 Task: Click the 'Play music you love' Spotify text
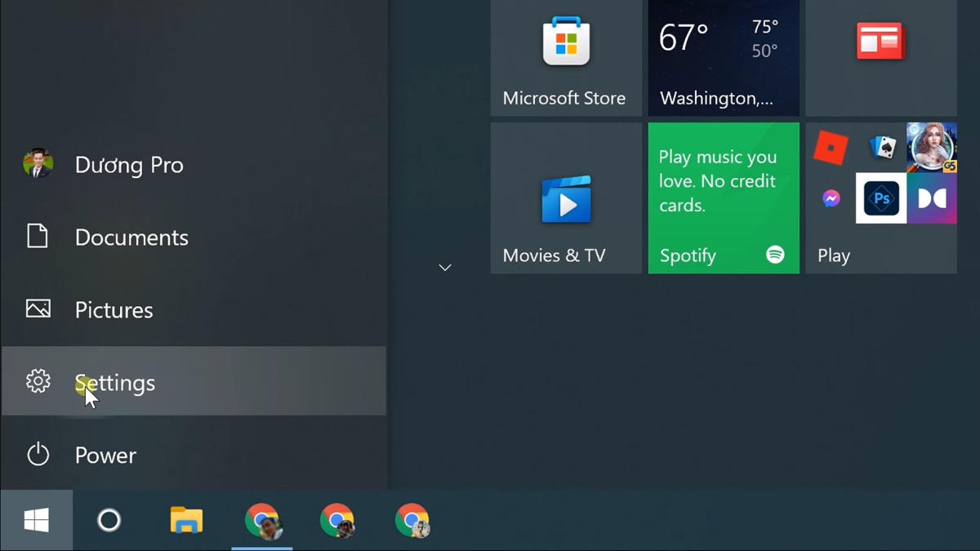click(717, 181)
